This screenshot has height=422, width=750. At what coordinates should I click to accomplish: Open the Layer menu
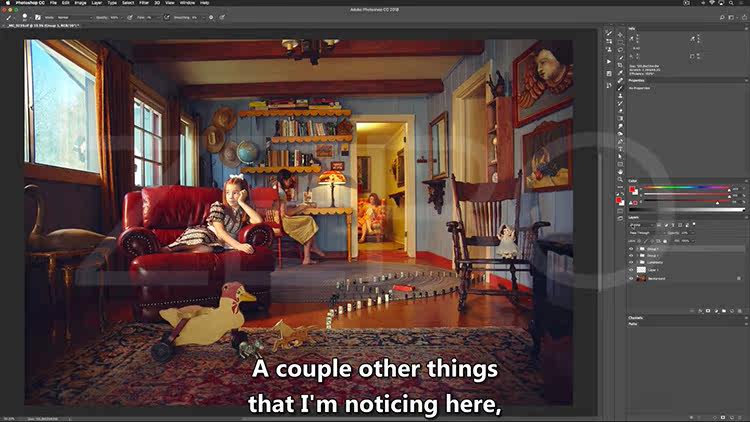click(97, 3)
